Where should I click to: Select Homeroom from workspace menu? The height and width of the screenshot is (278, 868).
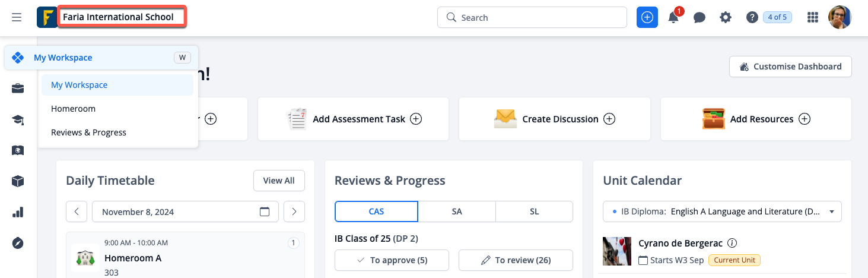point(74,109)
